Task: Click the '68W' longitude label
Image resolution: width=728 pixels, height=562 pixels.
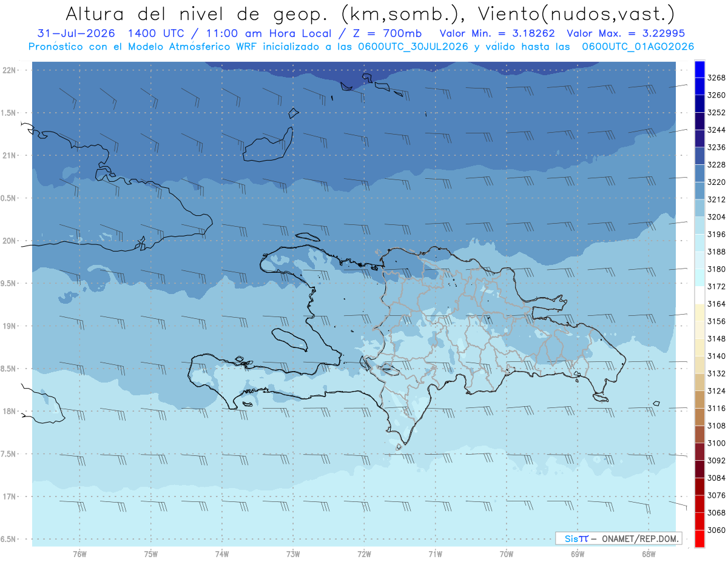Action: click(x=649, y=554)
